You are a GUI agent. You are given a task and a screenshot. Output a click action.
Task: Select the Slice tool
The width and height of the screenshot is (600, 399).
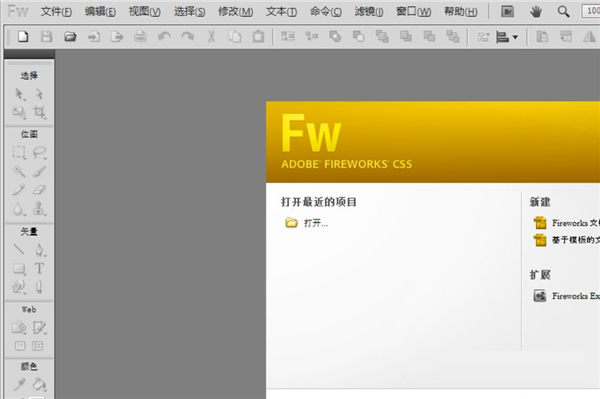tap(39, 327)
